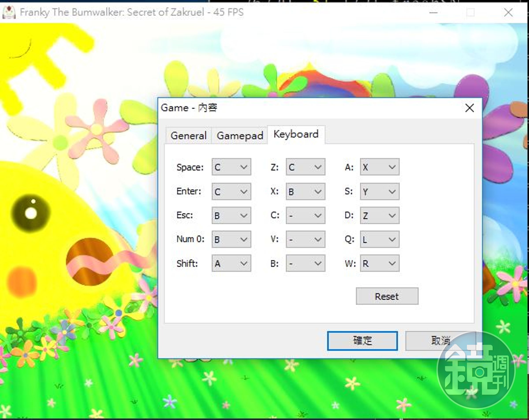
Task: Expand the Num 0 key dropdown
Action: [231, 239]
